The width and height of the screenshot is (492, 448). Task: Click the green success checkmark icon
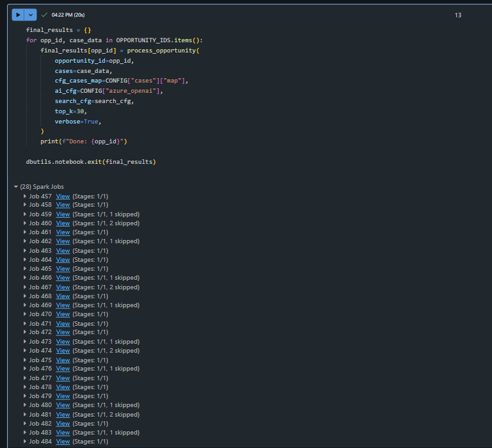(x=44, y=14)
